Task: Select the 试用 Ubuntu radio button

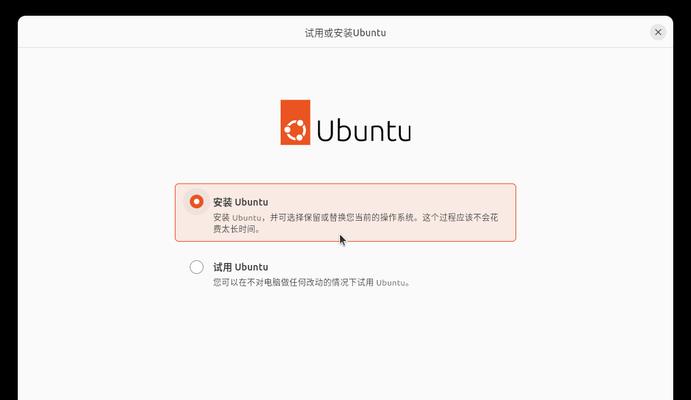Action: pos(197,267)
